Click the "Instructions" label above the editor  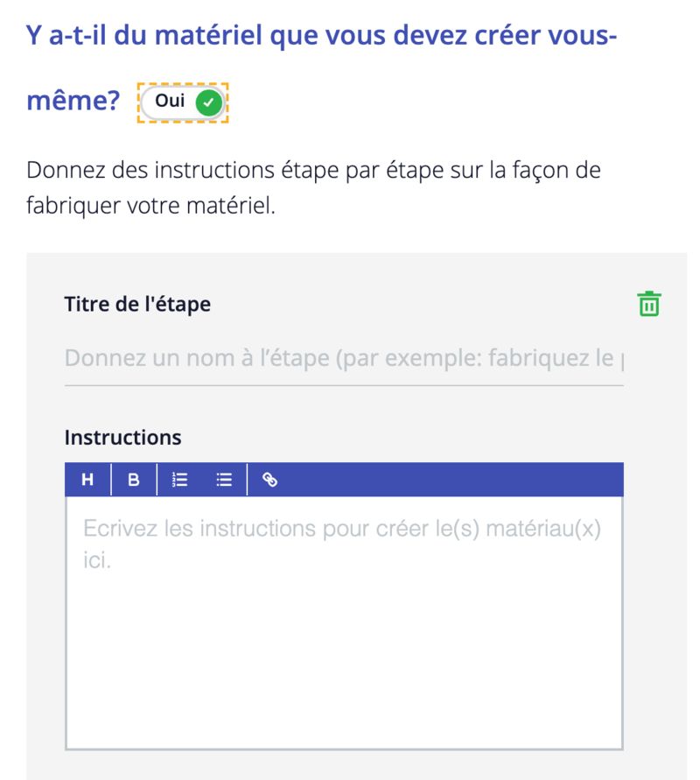[122, 437]
